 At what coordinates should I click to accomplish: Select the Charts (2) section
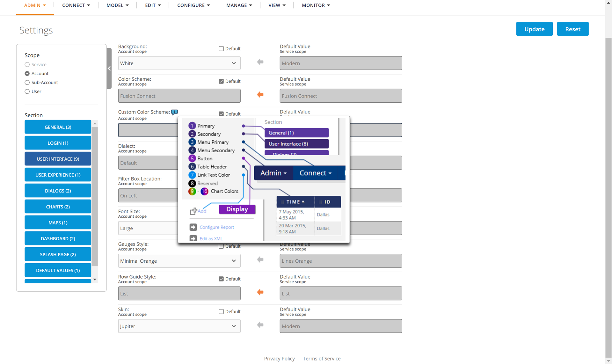(58, 207)
